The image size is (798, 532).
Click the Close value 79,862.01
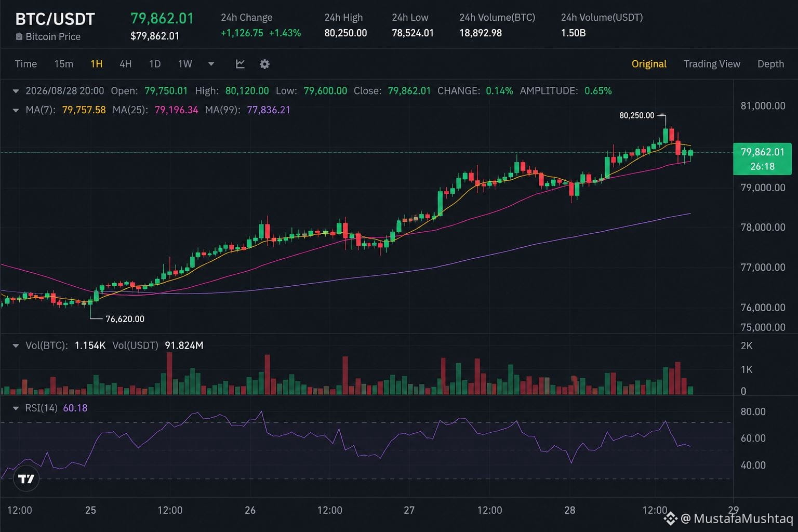tap(409, 91)
